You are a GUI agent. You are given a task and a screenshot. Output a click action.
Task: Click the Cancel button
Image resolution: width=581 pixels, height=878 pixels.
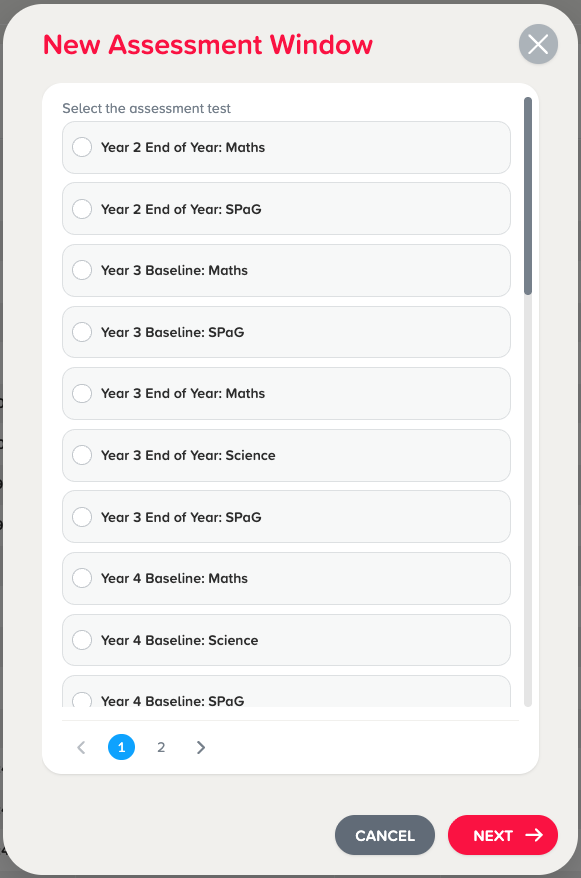(x=385, y=835)
